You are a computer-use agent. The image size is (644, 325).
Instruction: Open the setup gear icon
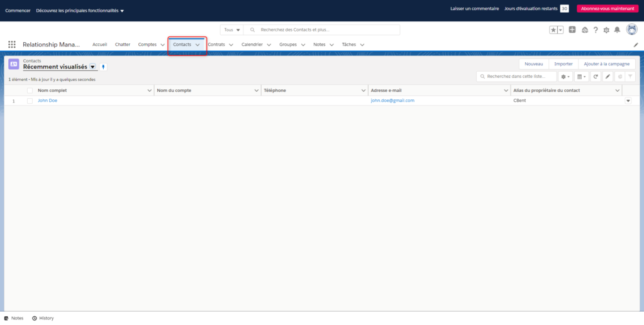(606, 30)
